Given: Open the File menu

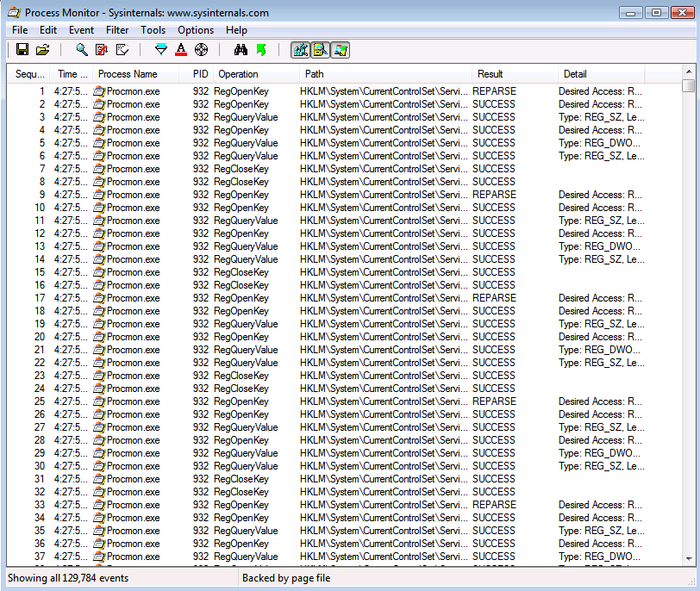Looking at the screenshot, I should point(20,30).
